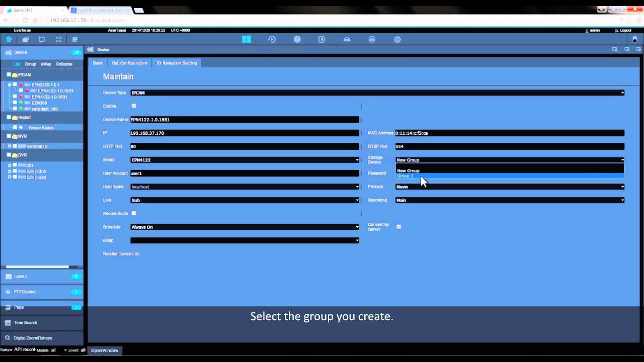The image size is (644, 362).
Task: Click the Device Name input field
Action: [245, 120]
